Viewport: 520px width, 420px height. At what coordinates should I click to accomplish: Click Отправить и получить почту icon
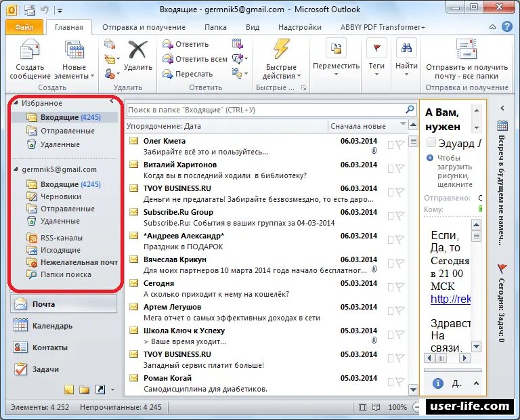pos(467,49)
